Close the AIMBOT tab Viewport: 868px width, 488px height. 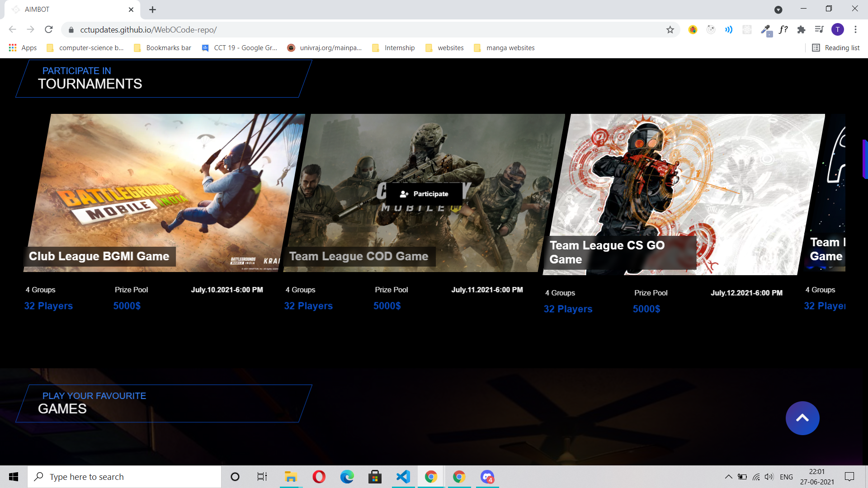coord(131,9)
